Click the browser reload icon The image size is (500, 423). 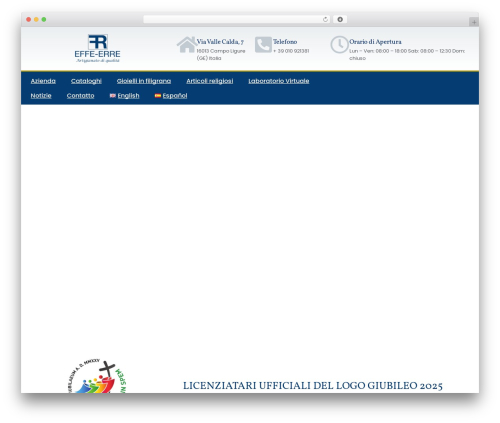tap(325, 19)
